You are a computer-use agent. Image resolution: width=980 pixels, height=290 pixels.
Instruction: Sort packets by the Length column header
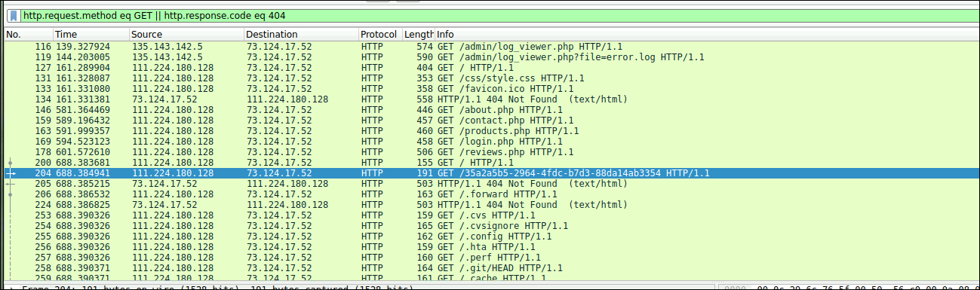point(419,35)
